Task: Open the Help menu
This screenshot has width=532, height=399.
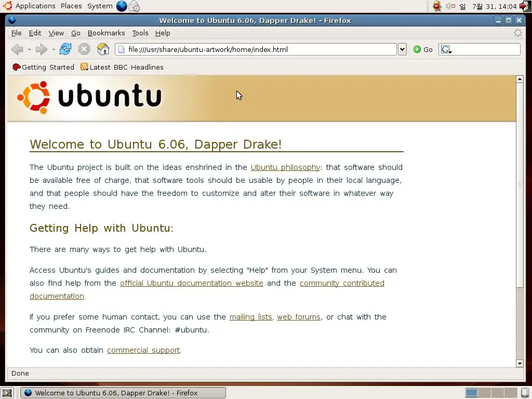Action: pos(163,33)
